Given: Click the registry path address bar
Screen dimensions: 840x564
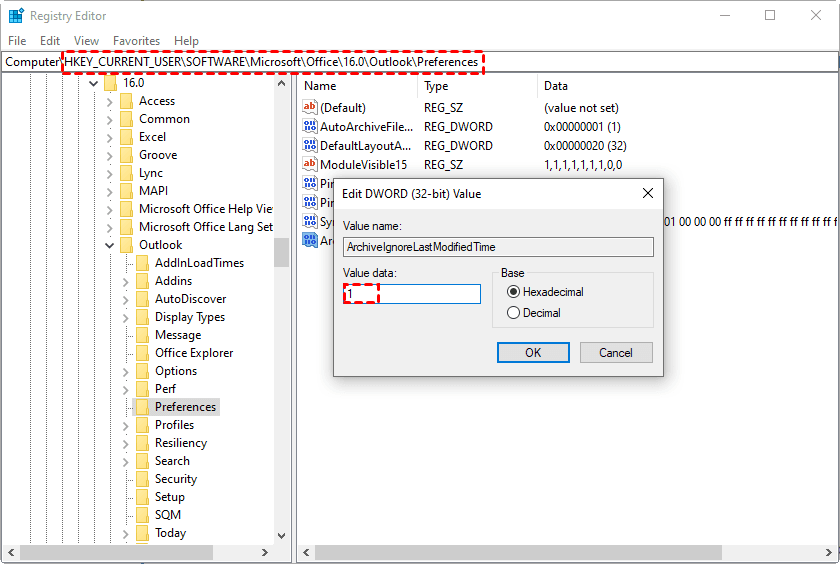Looking at the screenshot, I should [419, 62].
